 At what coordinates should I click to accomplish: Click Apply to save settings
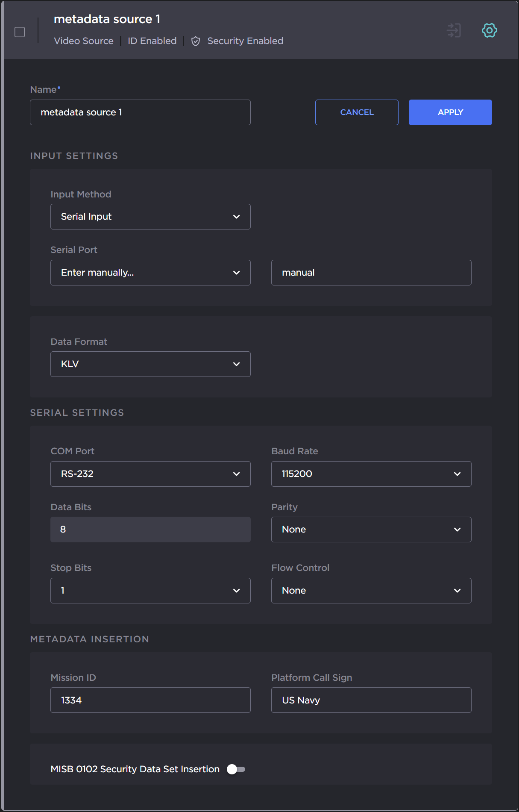coord(450,112)
